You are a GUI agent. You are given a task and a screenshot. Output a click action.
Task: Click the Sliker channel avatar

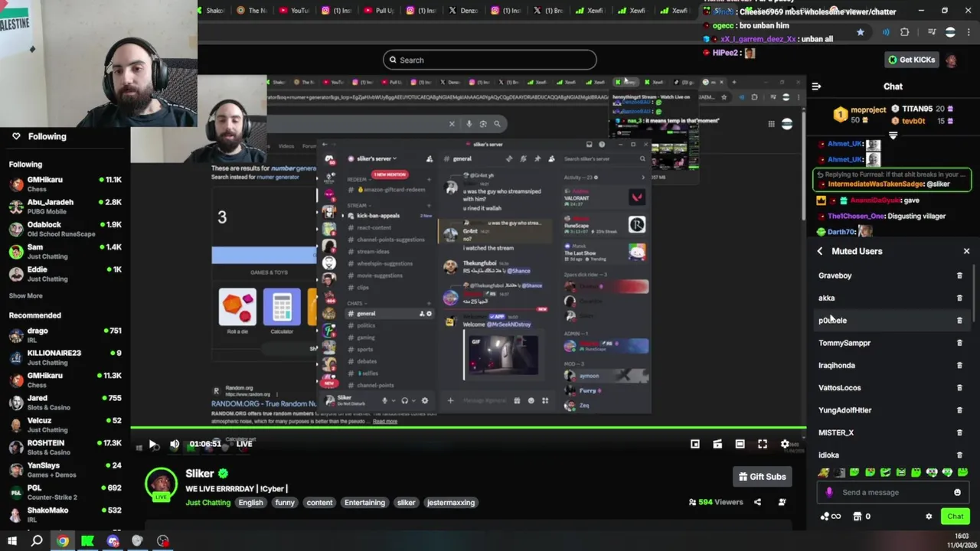point(161,485)
